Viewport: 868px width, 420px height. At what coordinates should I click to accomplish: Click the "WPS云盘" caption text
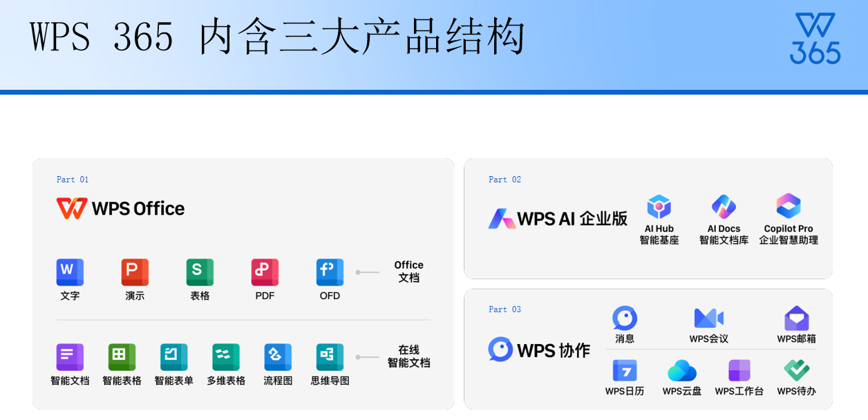pyautogui.click(x=682, y=392)
